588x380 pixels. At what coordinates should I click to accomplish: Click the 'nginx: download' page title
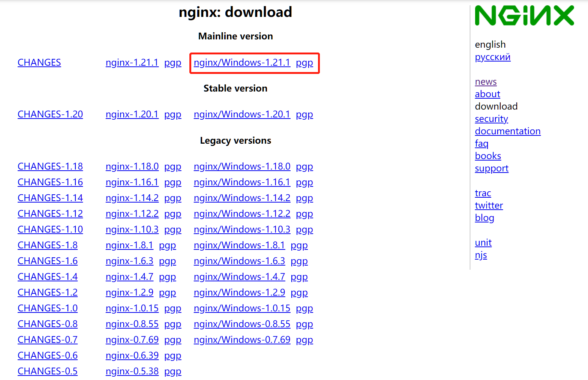235,12
